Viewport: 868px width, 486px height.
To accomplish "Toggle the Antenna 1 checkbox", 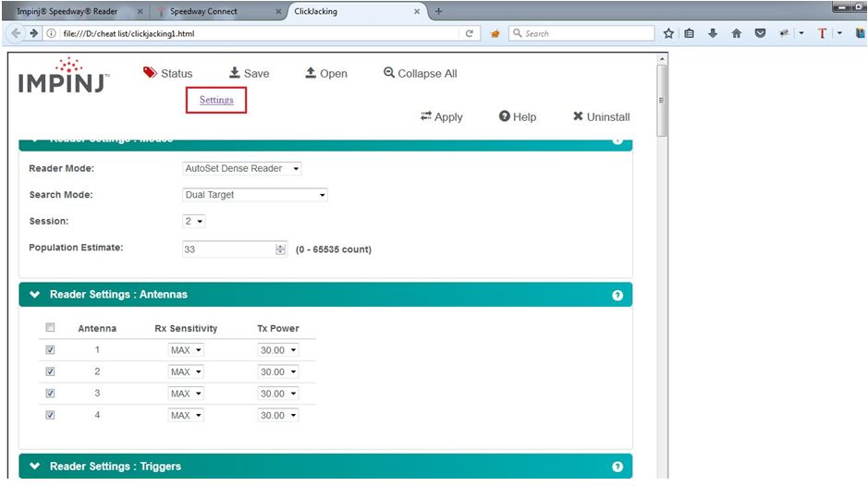I will 50,350.
